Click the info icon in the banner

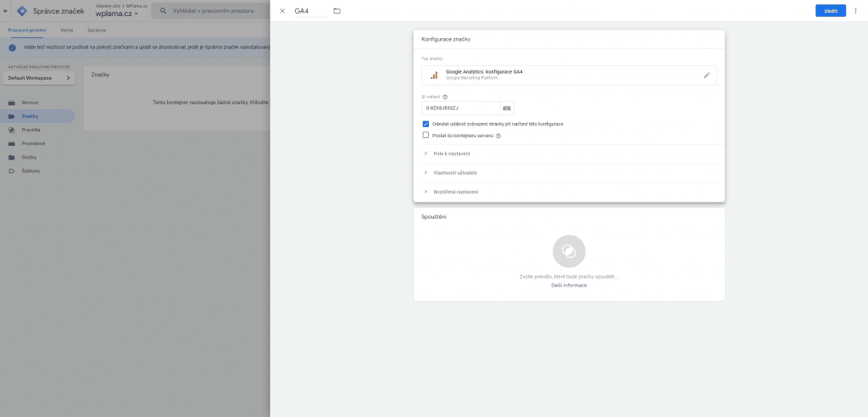tap(12, 48)
